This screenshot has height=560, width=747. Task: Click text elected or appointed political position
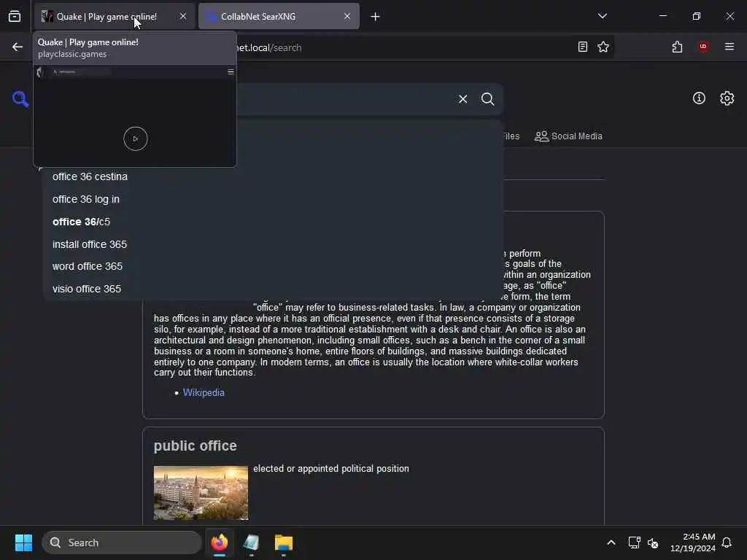click(331, 469)
